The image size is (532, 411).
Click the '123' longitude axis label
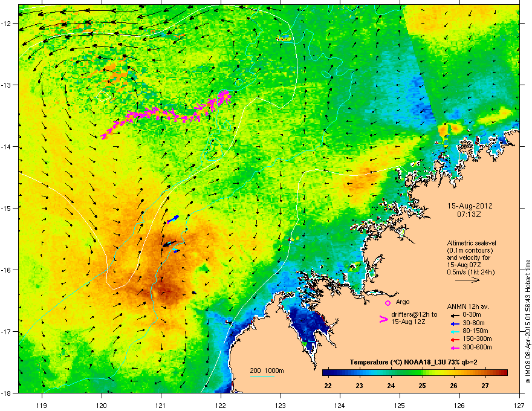(x=281, y=405)
